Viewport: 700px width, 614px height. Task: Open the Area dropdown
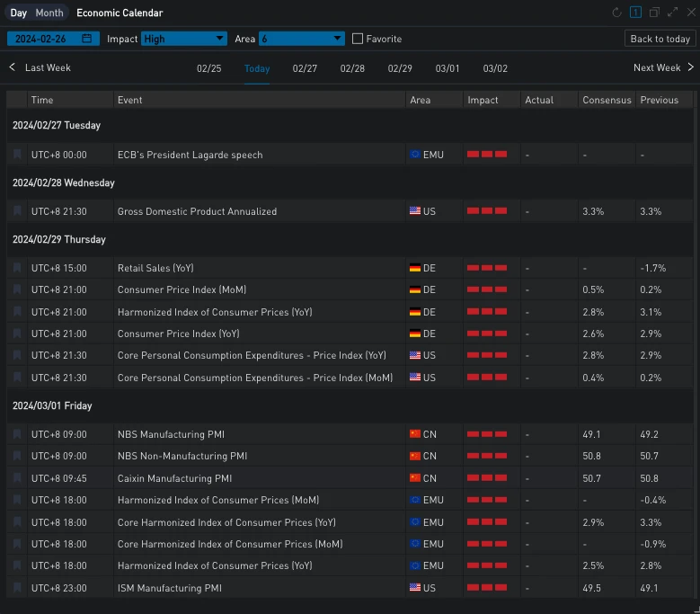point(301,39)
